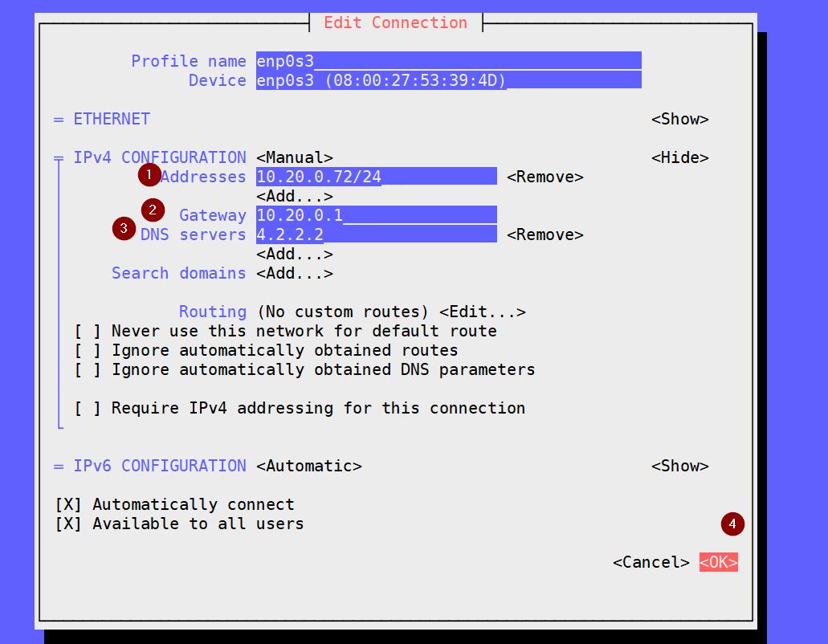Hide the IPv4 CONFIGURATION section
The width and height of the screenshot is (828, 644).
(x=679, y=157)
